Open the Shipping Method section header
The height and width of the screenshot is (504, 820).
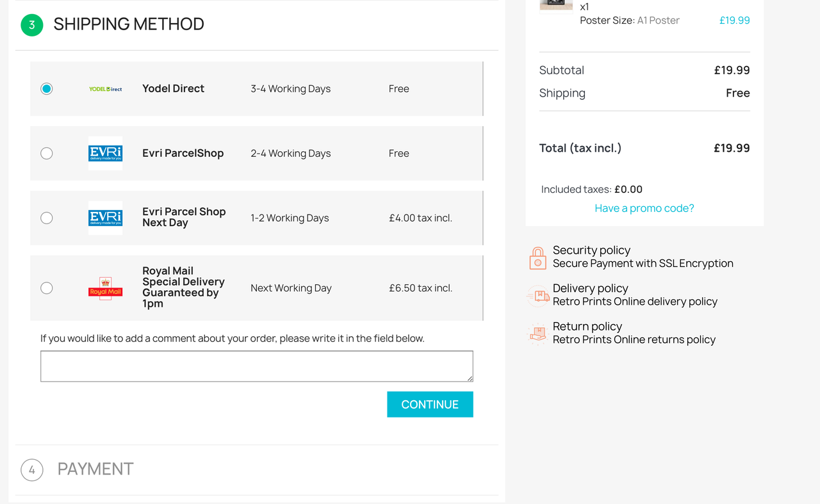129,24
